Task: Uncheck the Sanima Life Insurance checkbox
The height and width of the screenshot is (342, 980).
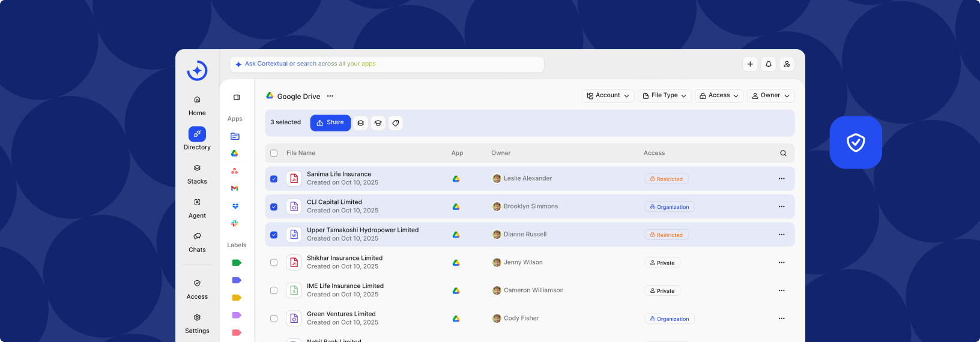Action: (274, 179)
